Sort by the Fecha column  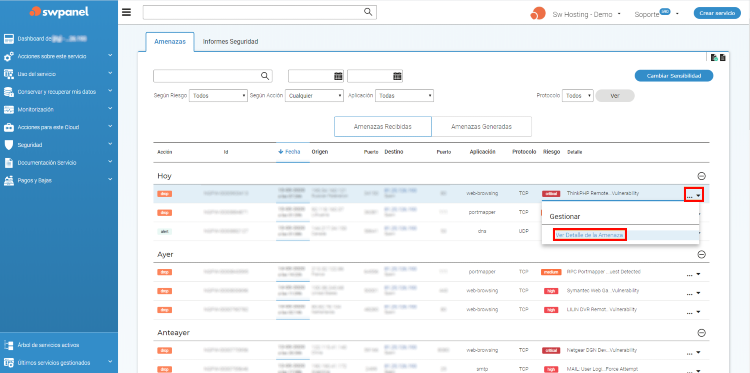(x=289, y=152)
